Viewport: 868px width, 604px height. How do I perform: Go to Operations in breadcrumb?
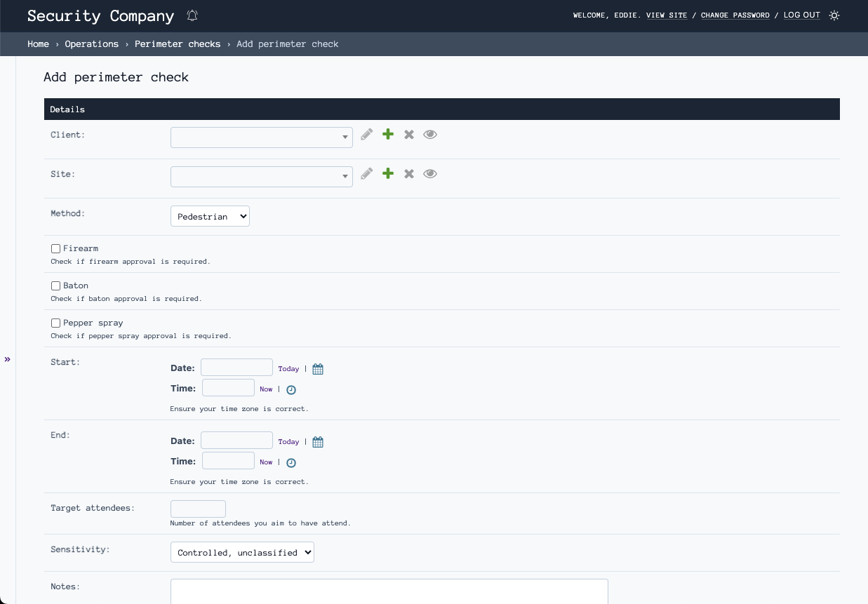pos(92,44)
